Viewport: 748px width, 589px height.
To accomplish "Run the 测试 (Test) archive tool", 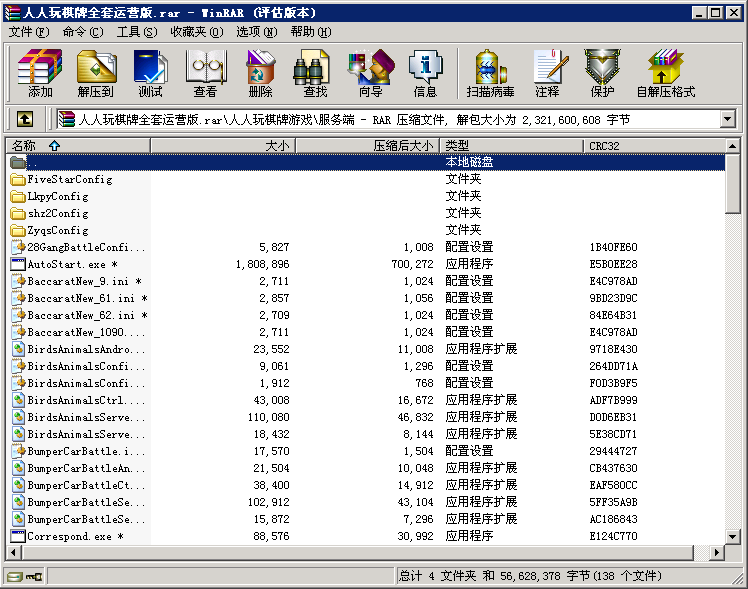I will [150, 73].
